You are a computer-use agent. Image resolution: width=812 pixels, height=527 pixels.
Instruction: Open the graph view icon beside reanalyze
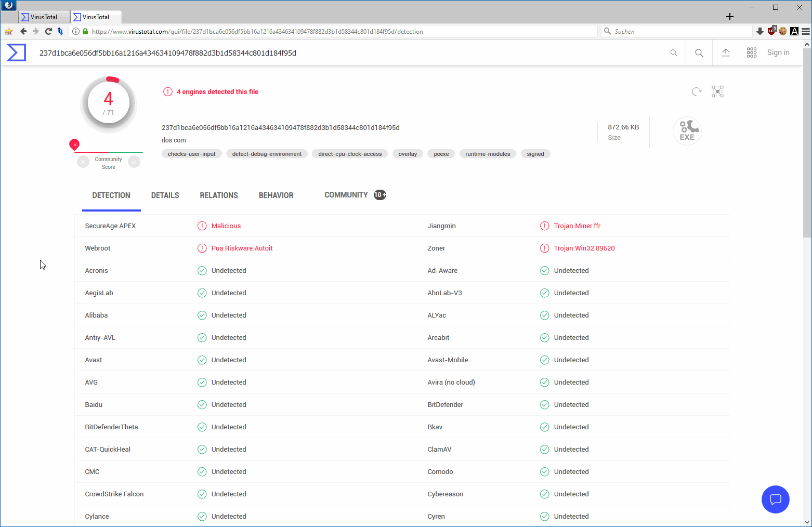[x=717, y=91]
